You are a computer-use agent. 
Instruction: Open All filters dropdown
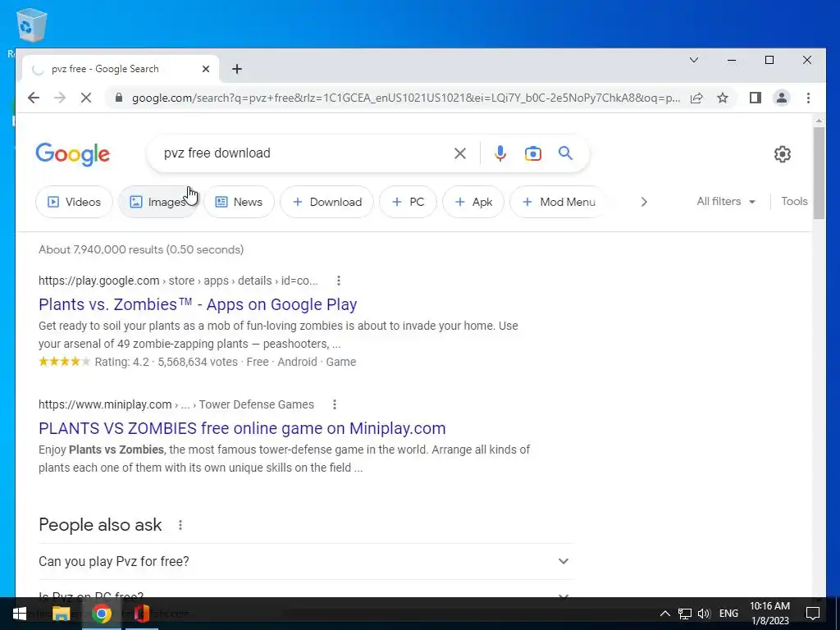(726, 202)
